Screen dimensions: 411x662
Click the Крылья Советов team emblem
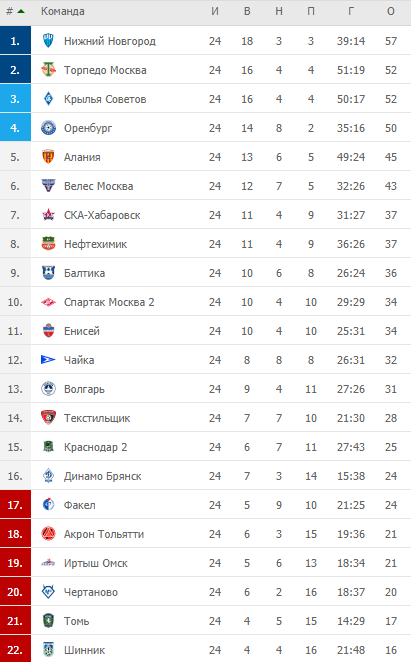tap(49, 99)
